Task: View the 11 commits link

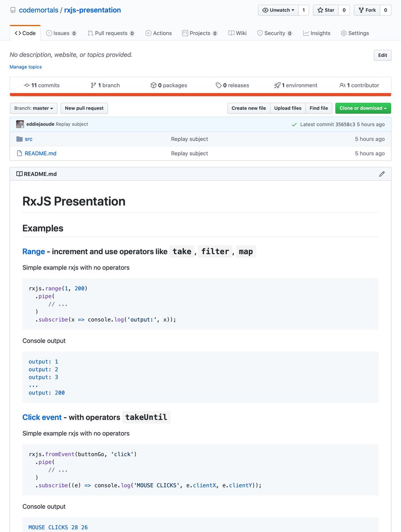Action: (42, 85)
